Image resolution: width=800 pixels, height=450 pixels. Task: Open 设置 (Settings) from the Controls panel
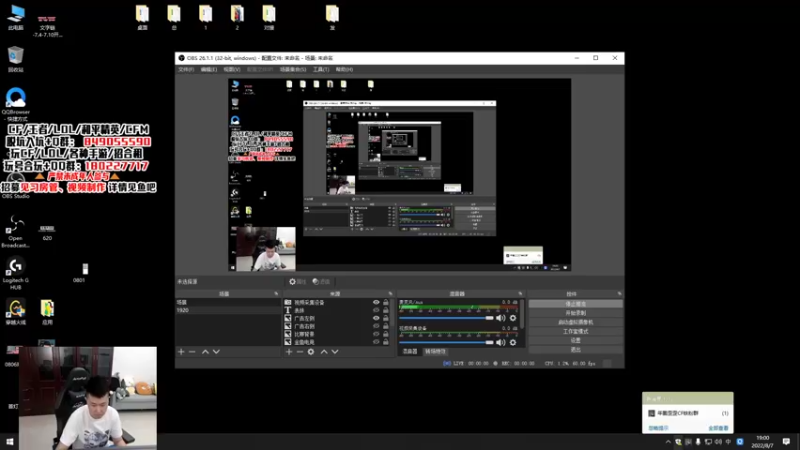(576, 340)
